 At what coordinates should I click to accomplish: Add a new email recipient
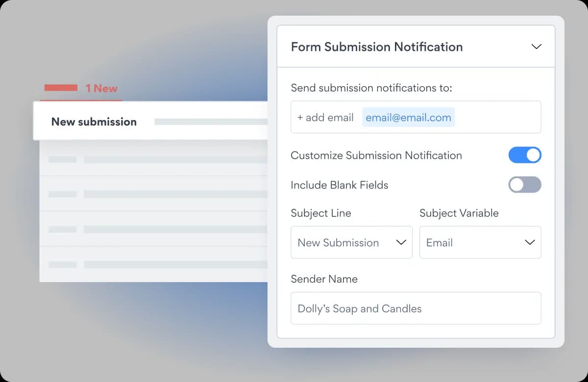pyautogui.click(x=325, y=118)
